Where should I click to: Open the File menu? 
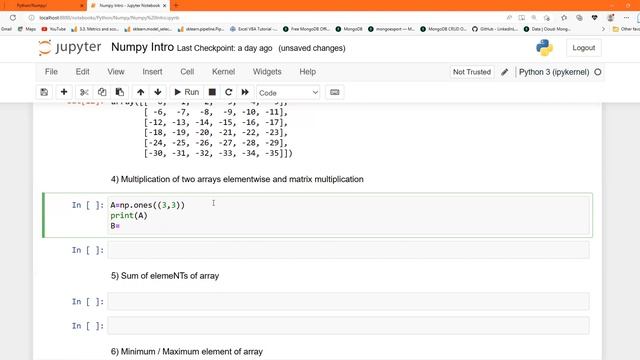(x=51, y=72)
